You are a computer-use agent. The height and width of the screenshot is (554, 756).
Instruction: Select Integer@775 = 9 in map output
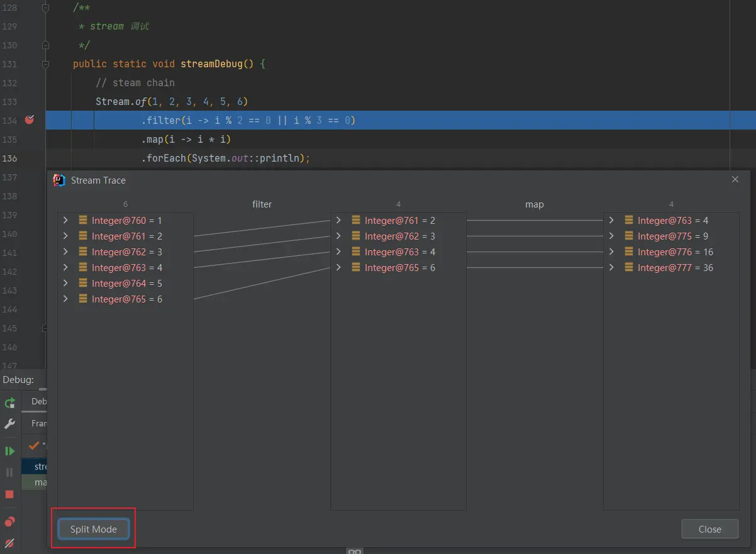(672, 236)
